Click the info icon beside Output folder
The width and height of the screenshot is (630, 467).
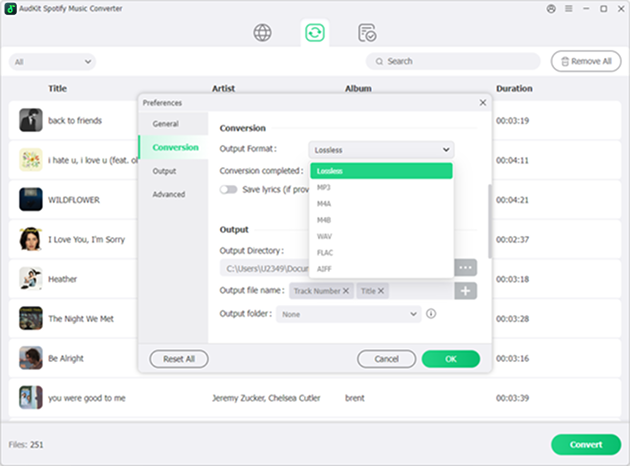pos(431,313)
